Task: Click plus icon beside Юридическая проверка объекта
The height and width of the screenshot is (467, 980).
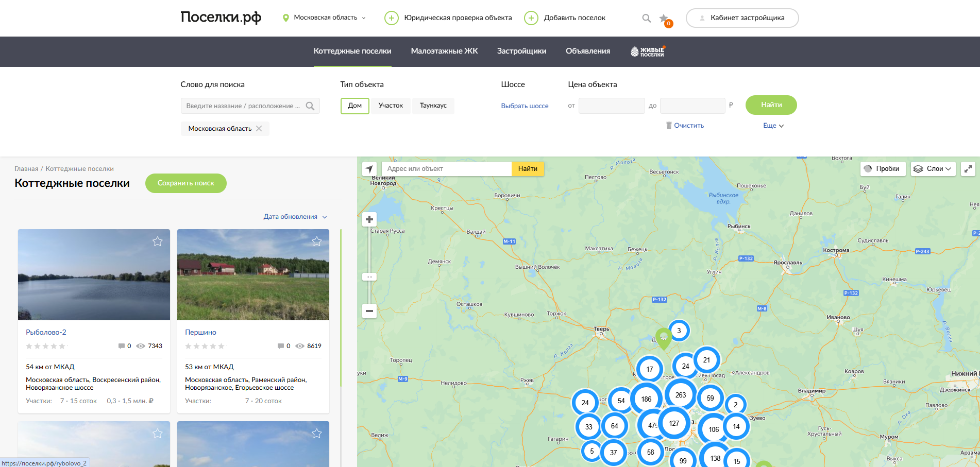Action: (392, 18)
